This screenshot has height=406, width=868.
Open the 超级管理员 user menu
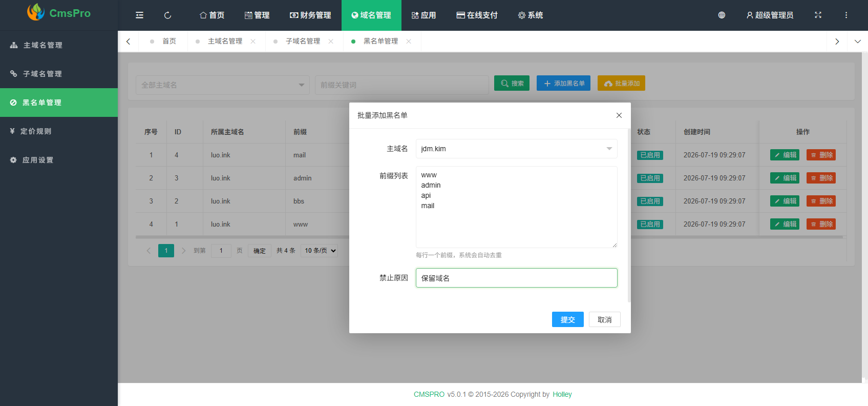coord(770,15)
